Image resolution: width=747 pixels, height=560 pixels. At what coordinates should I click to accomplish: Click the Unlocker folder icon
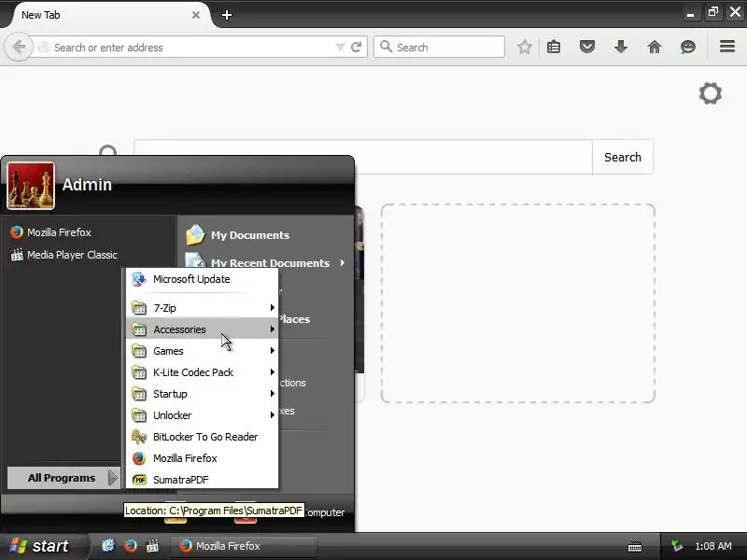coord(139,415)
